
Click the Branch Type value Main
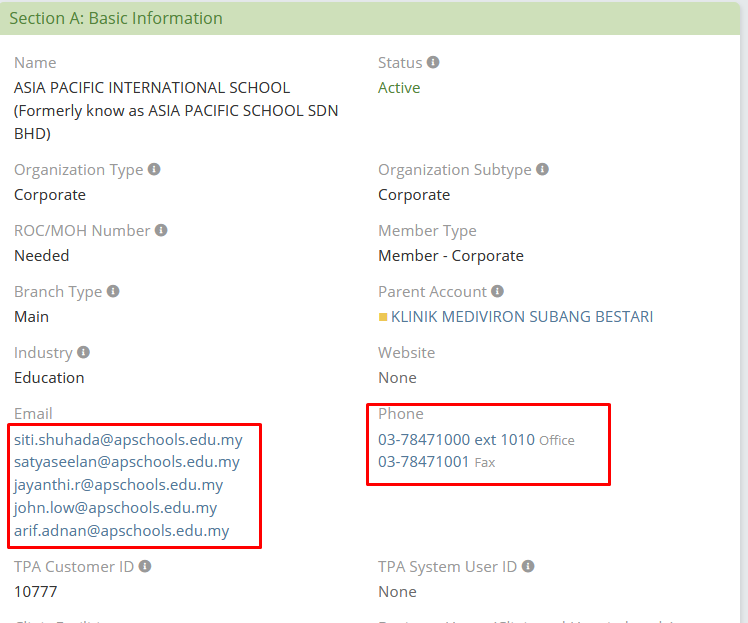[x=31, y=317]
